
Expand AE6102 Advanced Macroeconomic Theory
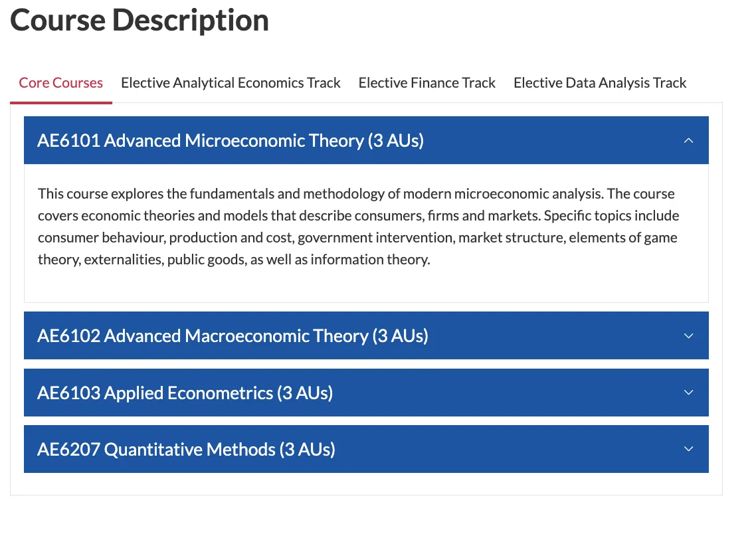pos(233,335)
